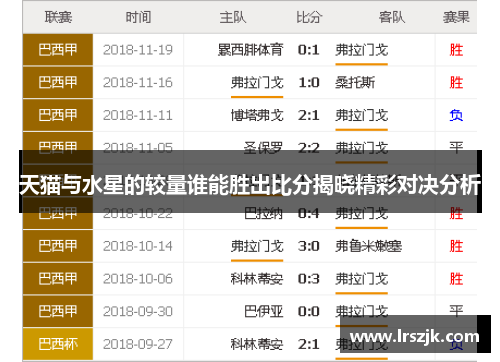
Task: Click the blue 负 result in the 2018-11-11 row
Action: point(456,115)
